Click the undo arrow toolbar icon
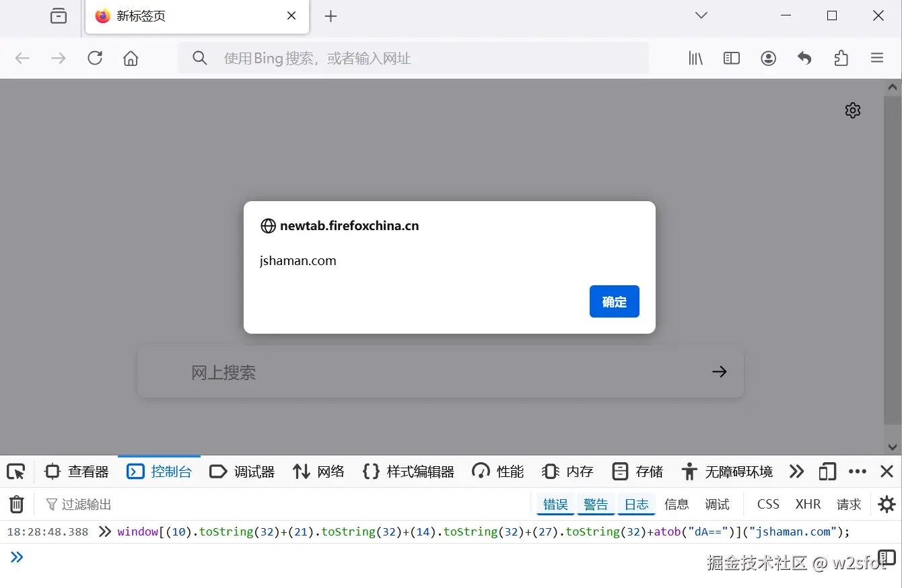Screen dimensions: 902x588 pyautogui.click(x=804, y=59)
